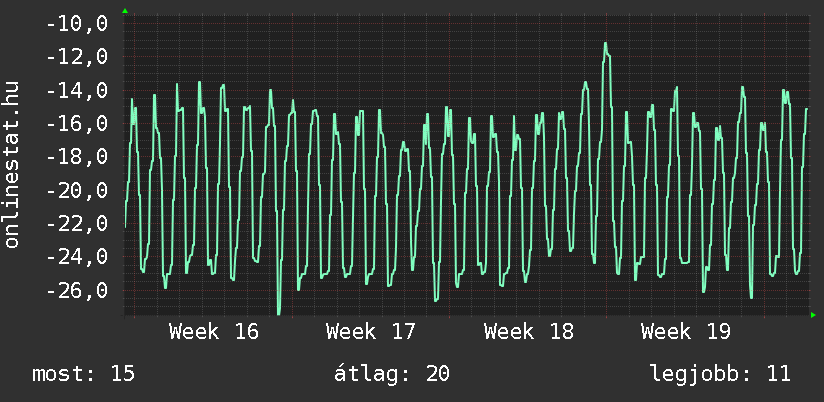
Task: Click the '-10,0' y-axis value
Action: pos(77,24)
